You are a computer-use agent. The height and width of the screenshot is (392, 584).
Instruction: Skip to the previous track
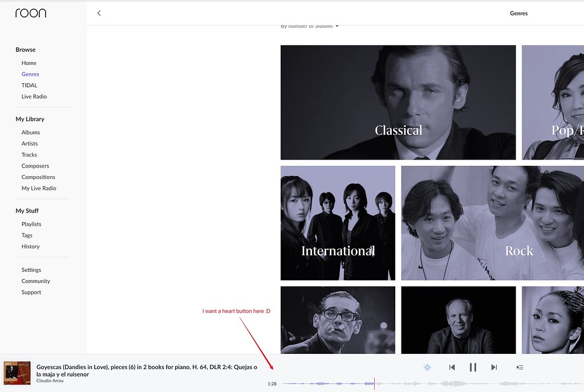coord(452,367)
